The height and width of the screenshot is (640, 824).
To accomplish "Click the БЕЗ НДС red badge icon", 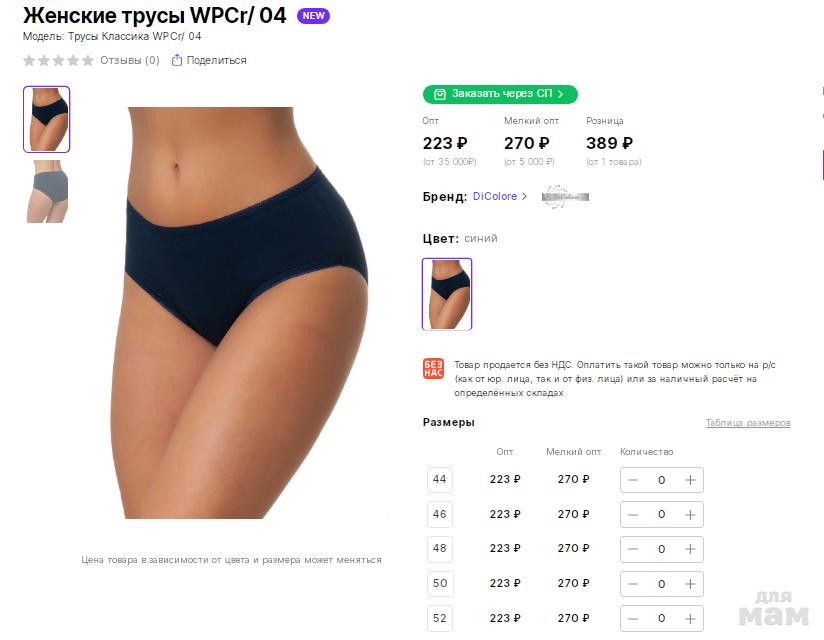I will 434,368.
